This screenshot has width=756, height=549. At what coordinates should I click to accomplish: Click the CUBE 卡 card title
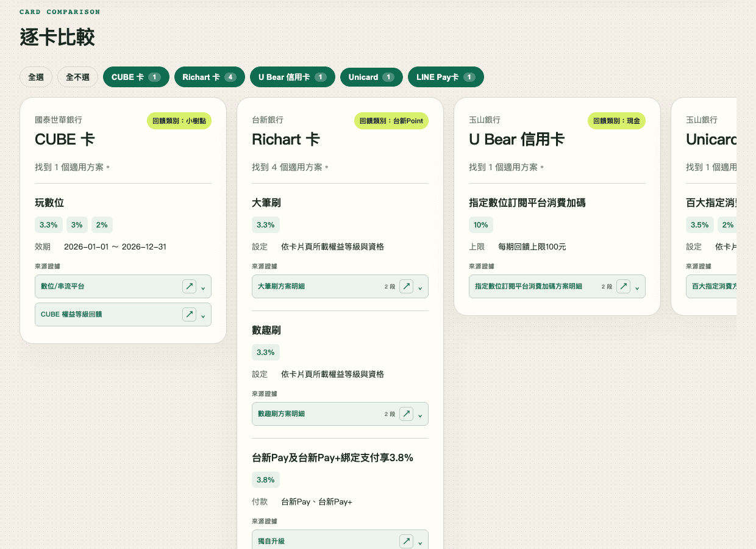tap(65, 140)
